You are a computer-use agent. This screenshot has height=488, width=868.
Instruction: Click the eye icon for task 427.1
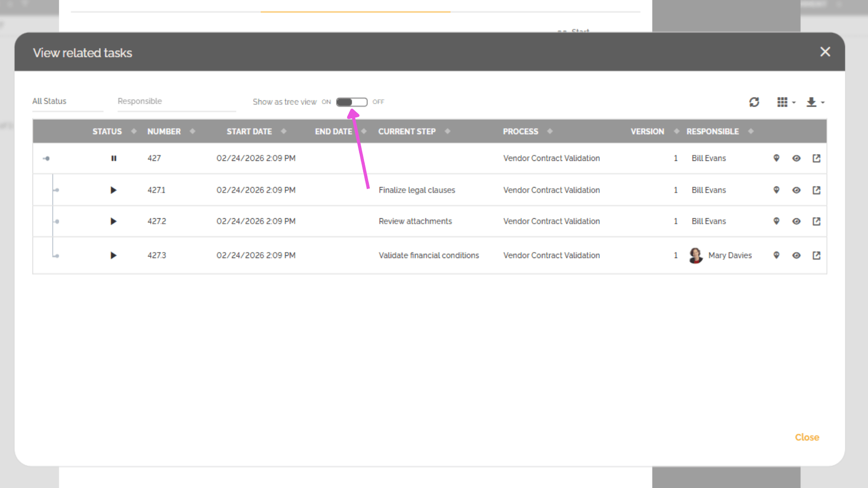796,190
